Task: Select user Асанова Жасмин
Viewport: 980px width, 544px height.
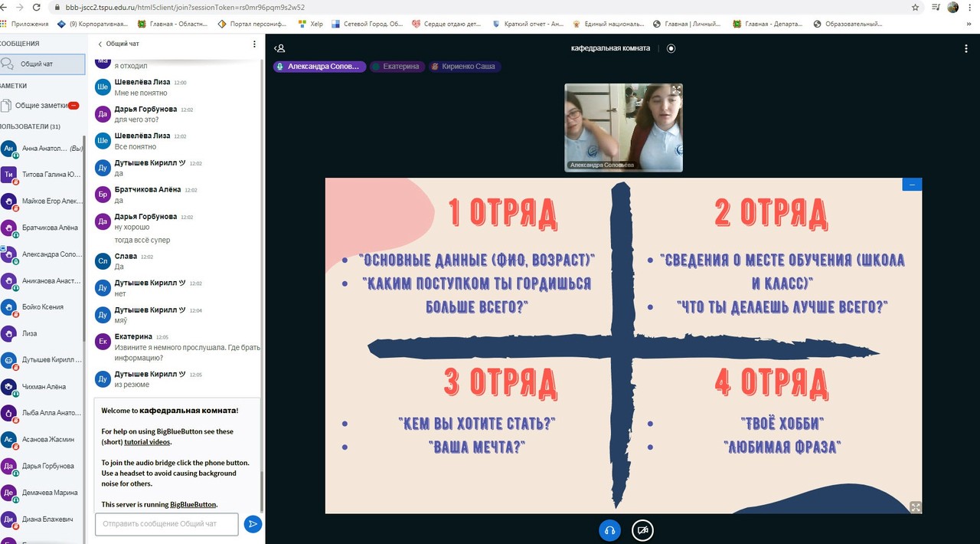Action: click(42, 440)
